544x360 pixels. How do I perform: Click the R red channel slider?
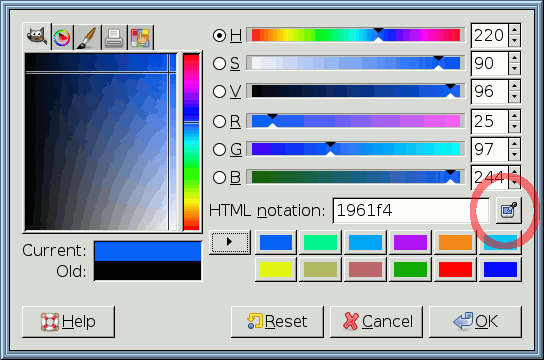pyautogui.click(x=356, y=121)
